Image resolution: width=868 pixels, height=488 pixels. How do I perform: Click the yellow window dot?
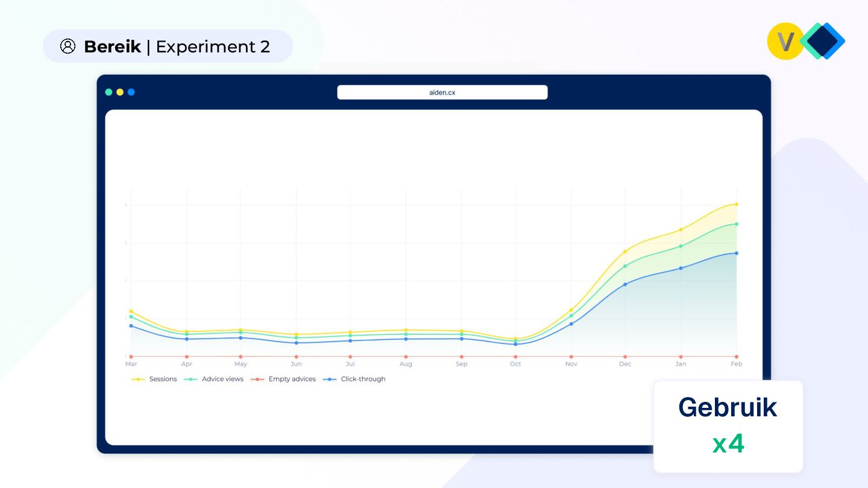[x=120, y=92]
